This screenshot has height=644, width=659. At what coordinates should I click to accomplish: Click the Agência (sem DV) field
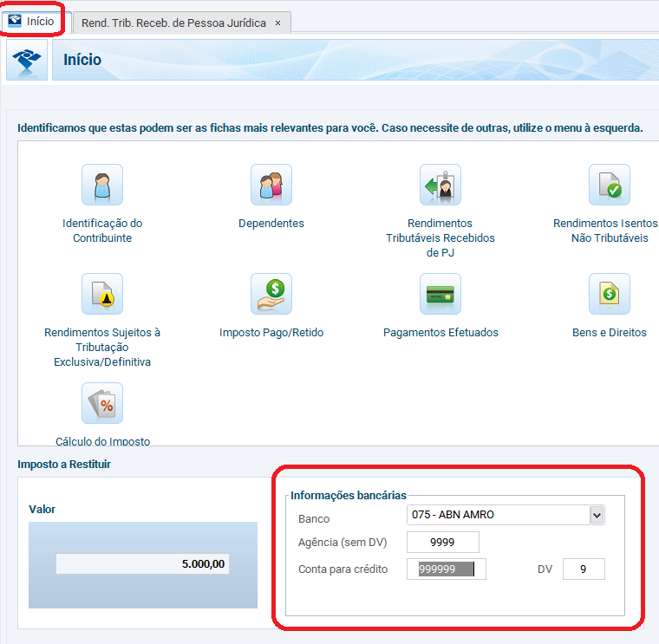[x=442, y=543]
